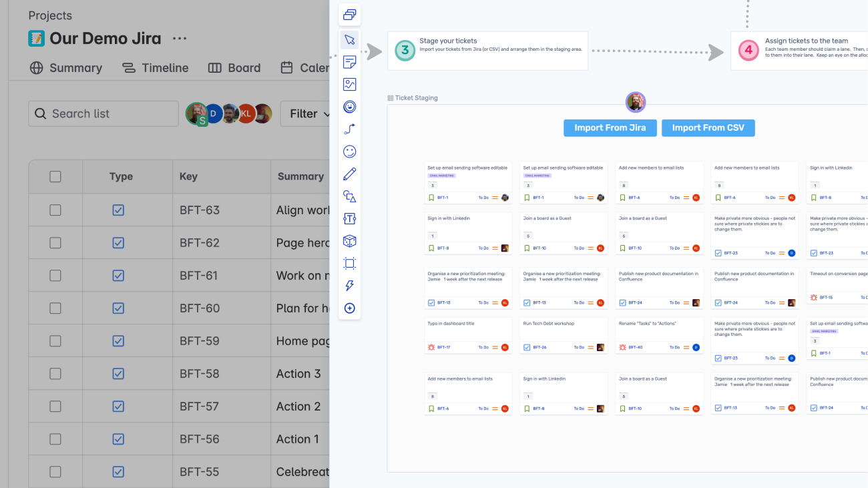Open the add more tools plus menu
The image size is (868, 488).
point(349,308)
